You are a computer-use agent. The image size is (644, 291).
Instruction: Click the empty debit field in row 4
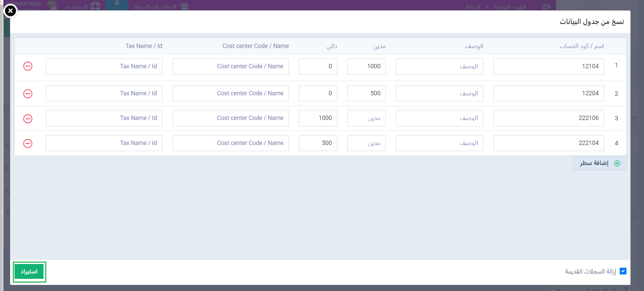pos(366,143)
